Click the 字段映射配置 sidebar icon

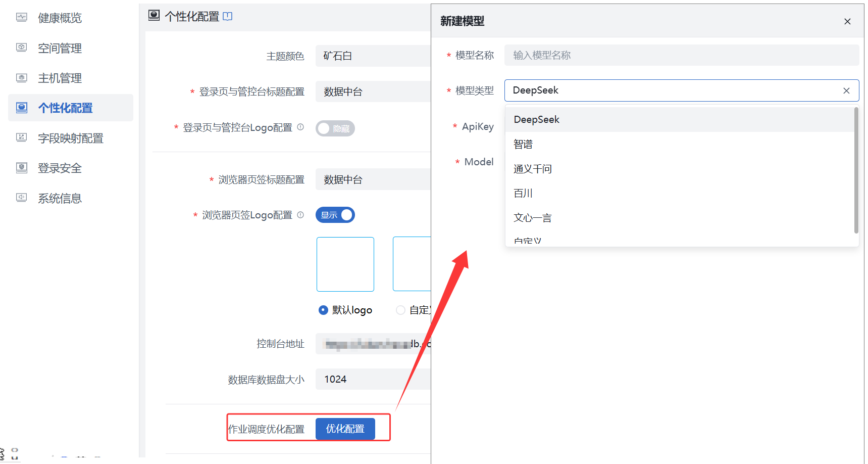21,137
